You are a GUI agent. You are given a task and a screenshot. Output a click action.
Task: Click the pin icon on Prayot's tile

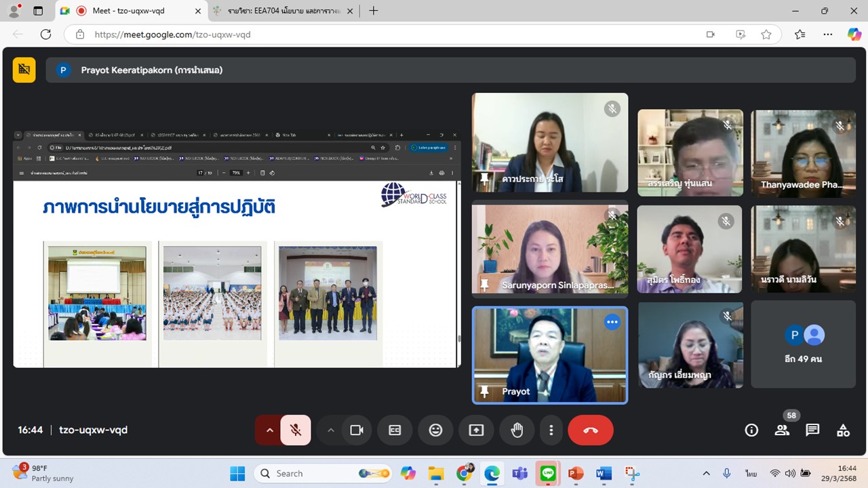pos(484,391)
